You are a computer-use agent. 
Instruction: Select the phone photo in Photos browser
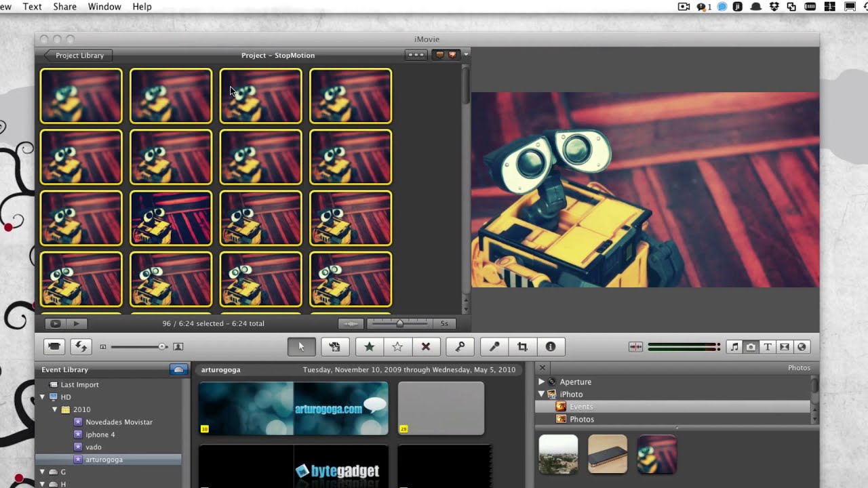coord(608,454)
